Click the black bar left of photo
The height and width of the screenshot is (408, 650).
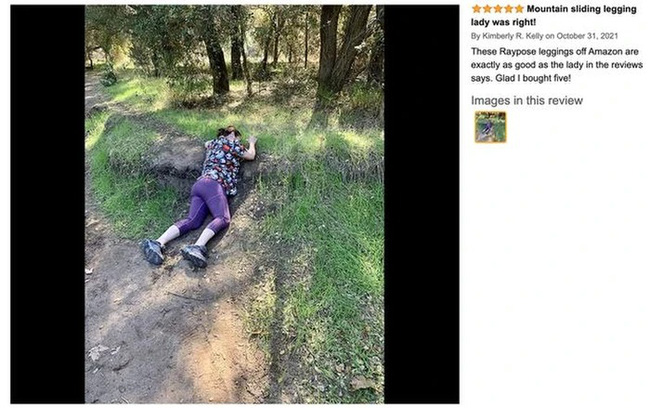pyautogui.click(x=48, y=204)
